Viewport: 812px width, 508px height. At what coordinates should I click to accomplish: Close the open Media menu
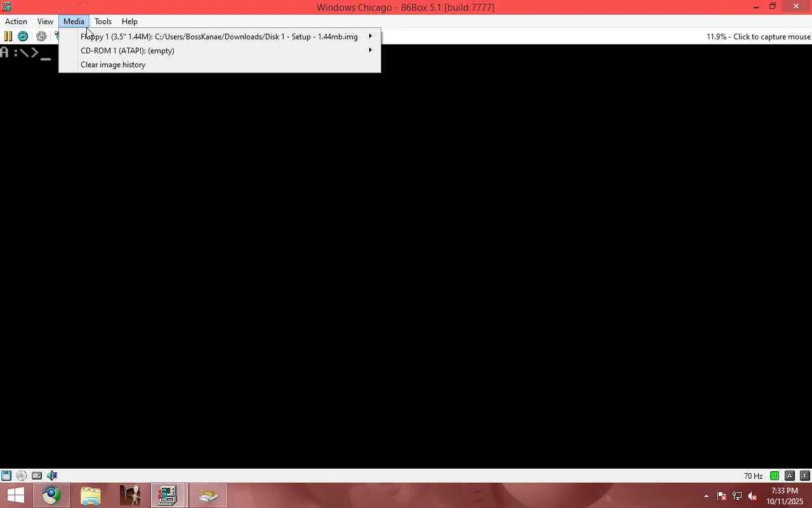pos(74,22)
